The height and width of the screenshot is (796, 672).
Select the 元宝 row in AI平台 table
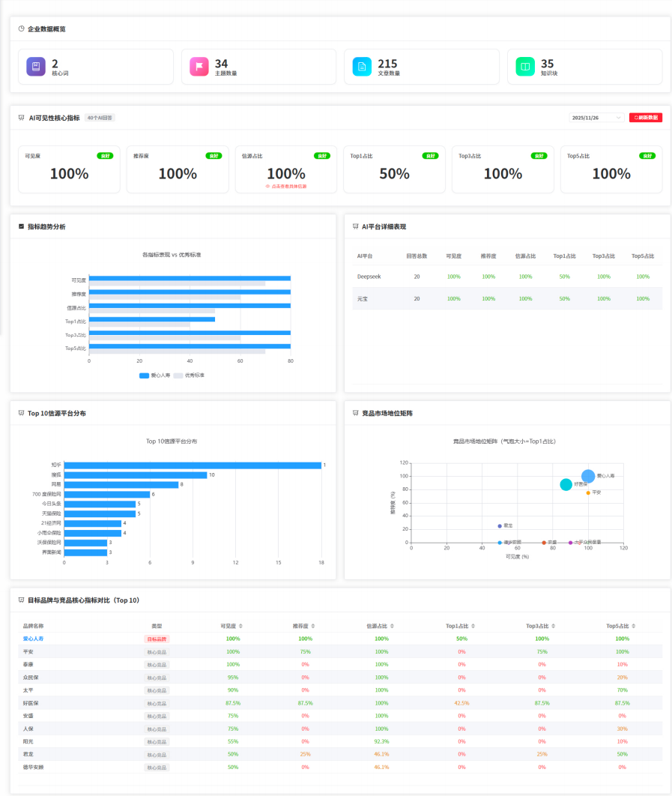(507, 298)
